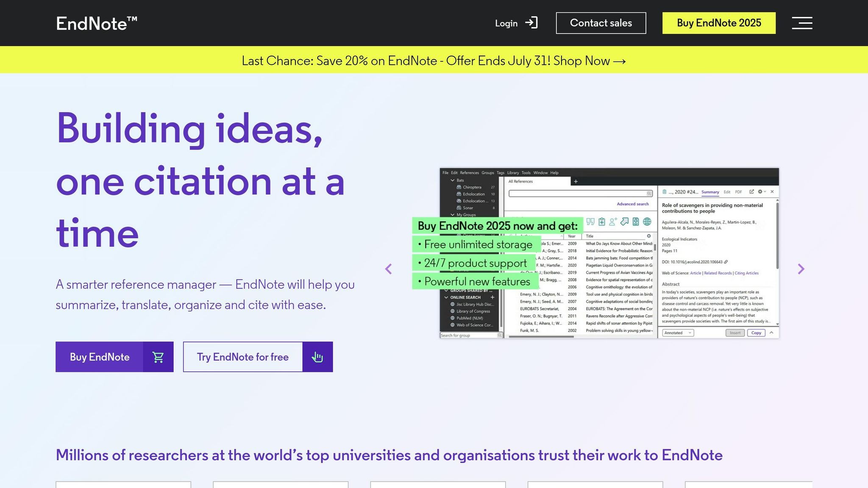Click the clipboard plus new reference icon
The image size is (868, 488).
click(x=602, y=222)
